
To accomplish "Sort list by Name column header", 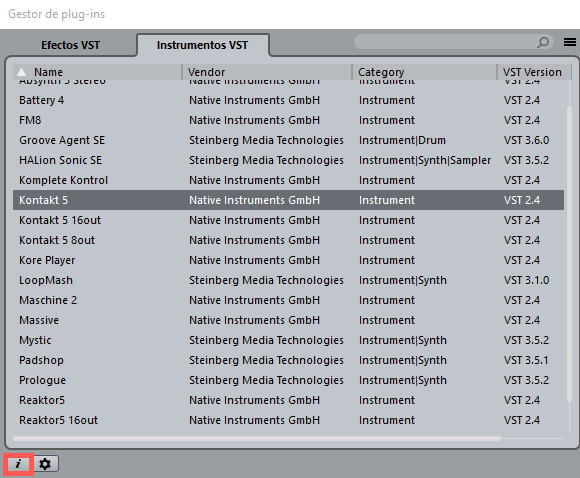I will 97,72.
